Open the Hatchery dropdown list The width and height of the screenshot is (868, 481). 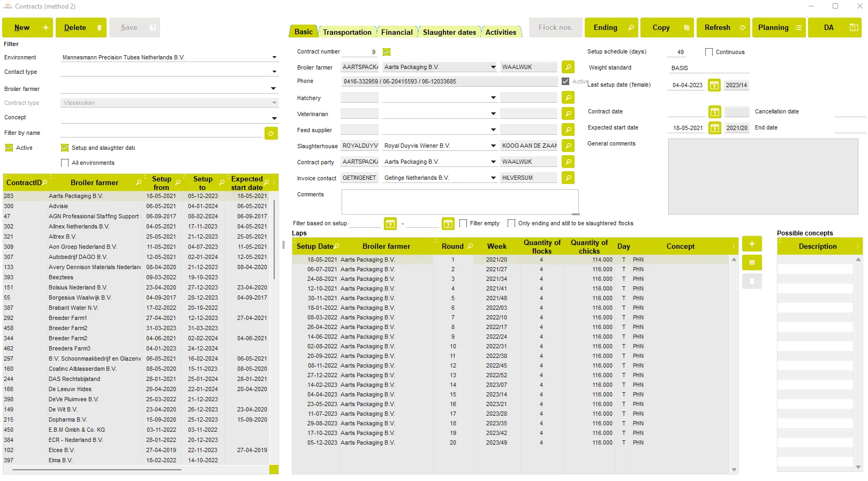click(x=493, y=98)
